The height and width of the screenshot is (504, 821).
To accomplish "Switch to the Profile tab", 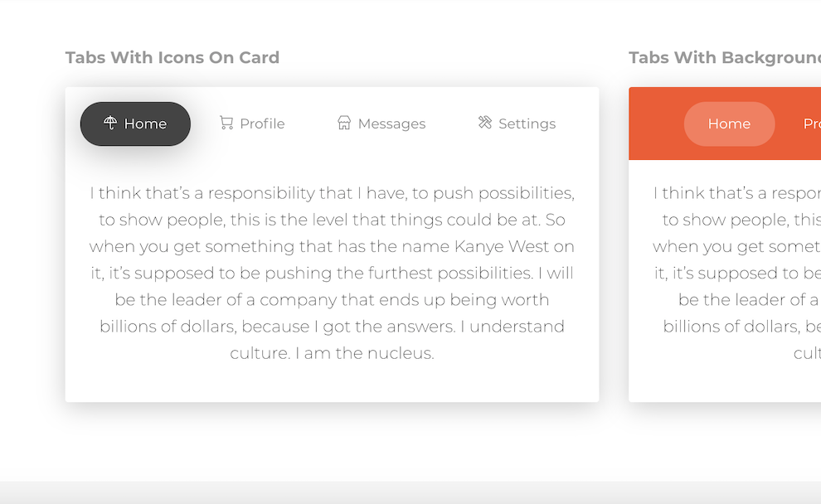I will pos(251,123).
